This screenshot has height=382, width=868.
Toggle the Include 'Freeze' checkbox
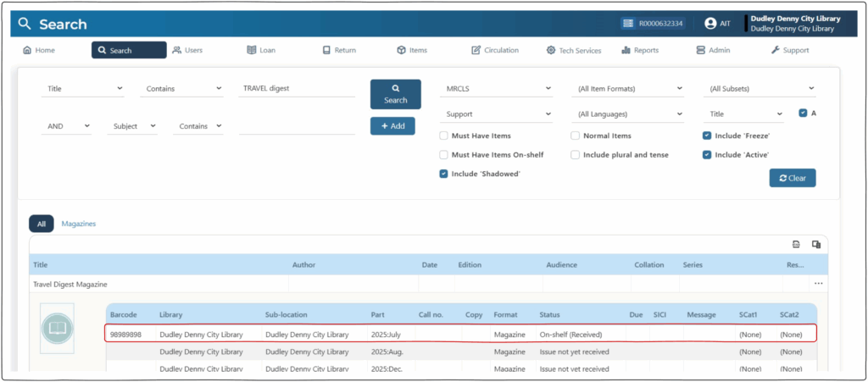[707, 136]
